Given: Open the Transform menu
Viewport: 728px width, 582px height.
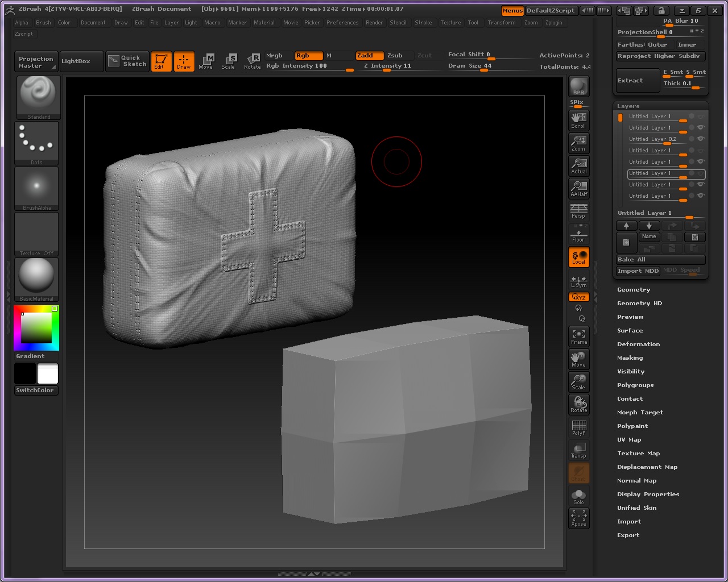Looking at the screenshot, I should pyautogui.click(x=501, y=23).
